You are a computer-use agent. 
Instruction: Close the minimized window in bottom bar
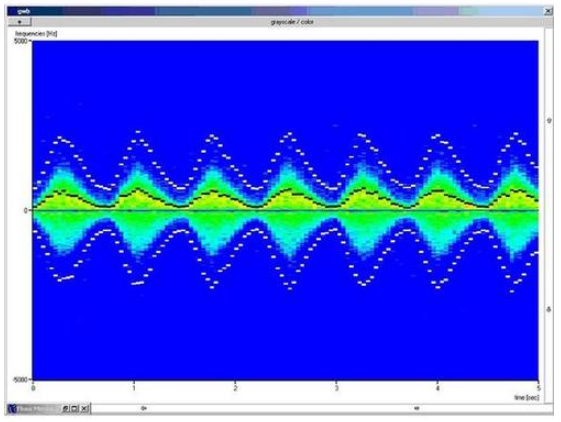tap(84, 408)
